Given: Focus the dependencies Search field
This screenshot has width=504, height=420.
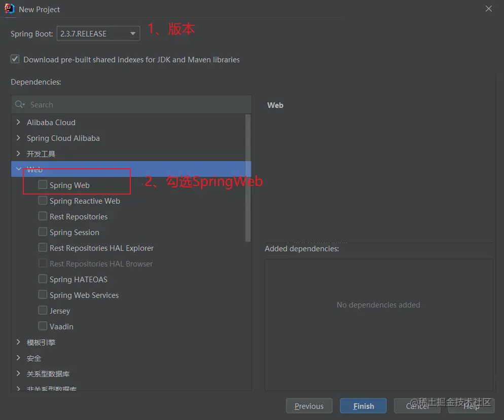Looking at the screenshot, I should (x=131, y=104).
